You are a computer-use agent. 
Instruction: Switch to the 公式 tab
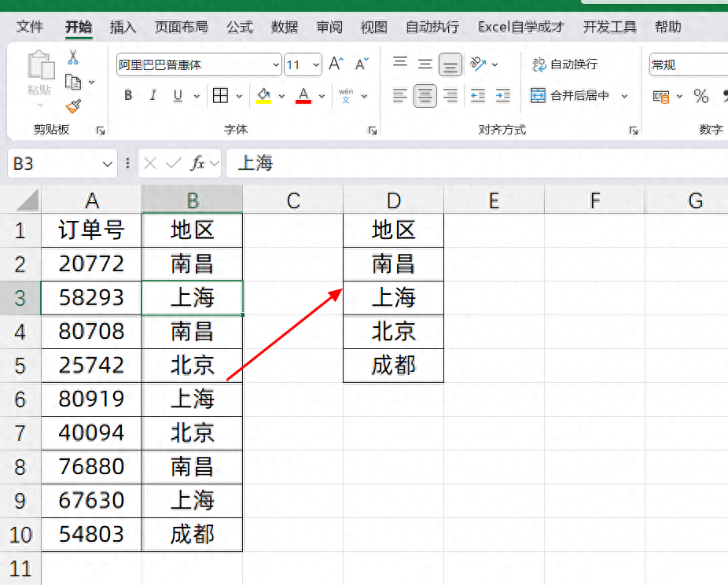coord(240,27)
